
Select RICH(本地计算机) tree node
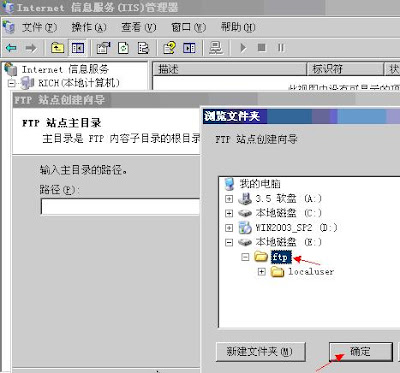pos(79,83)
